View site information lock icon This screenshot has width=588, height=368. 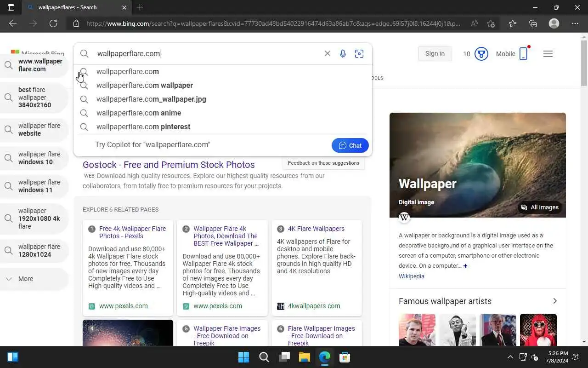(x=76, y=23)
